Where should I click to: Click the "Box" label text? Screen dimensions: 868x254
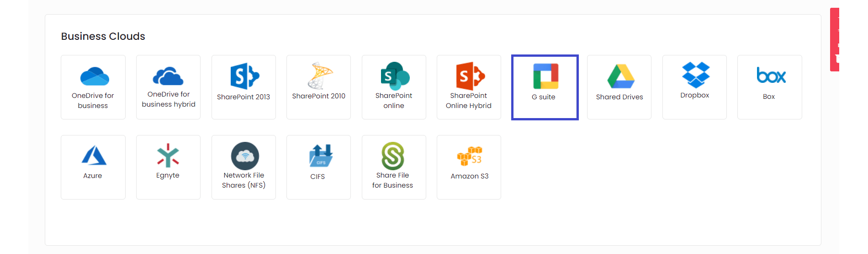click(769, 97)
